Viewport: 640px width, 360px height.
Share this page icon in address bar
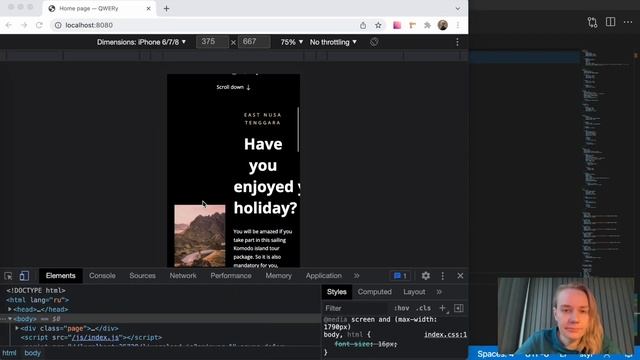pos(363,25)
